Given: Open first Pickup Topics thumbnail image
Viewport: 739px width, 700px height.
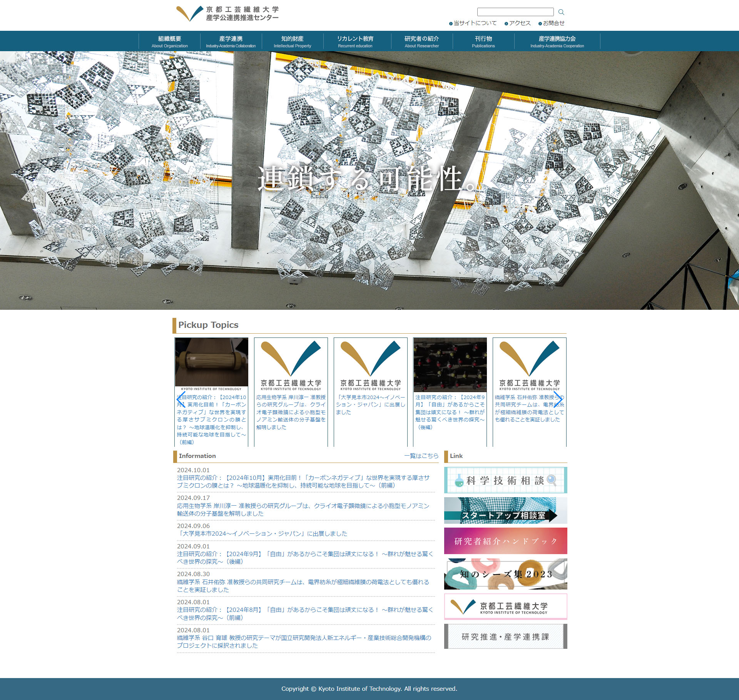Looking at the screenshot, I should click(211, 362).
